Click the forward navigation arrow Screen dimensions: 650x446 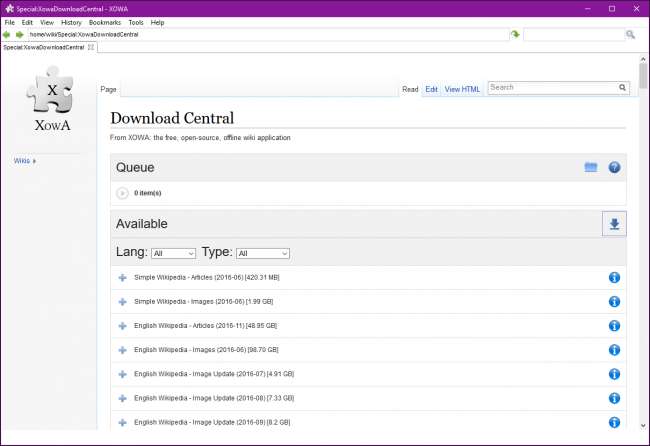pyautogui.click(x=20, y=34)
